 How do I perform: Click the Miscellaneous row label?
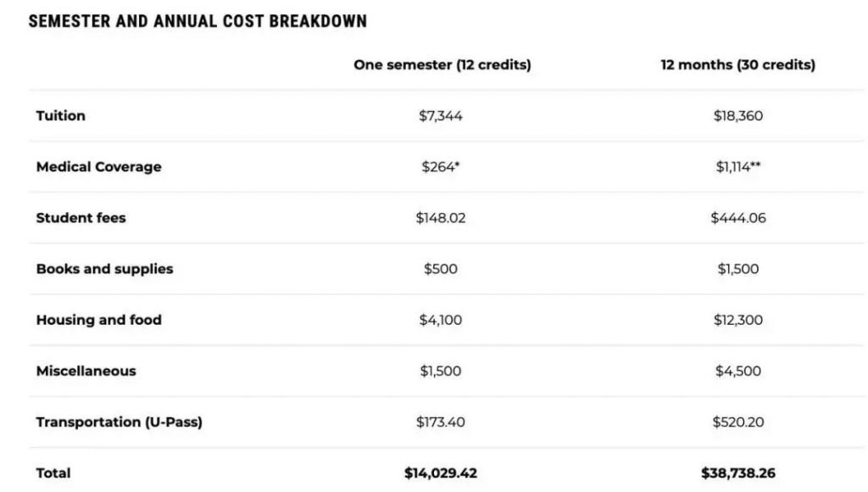click(x=86, y=371)
